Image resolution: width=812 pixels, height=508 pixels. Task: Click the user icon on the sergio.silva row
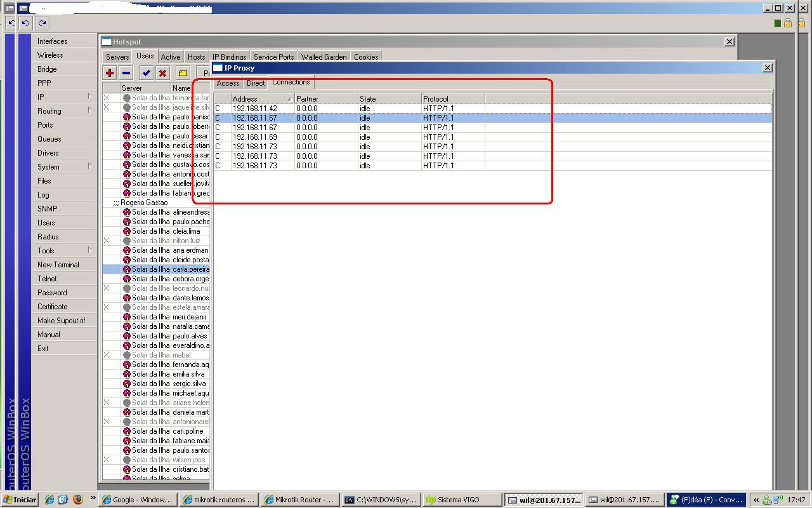(126, 384)
